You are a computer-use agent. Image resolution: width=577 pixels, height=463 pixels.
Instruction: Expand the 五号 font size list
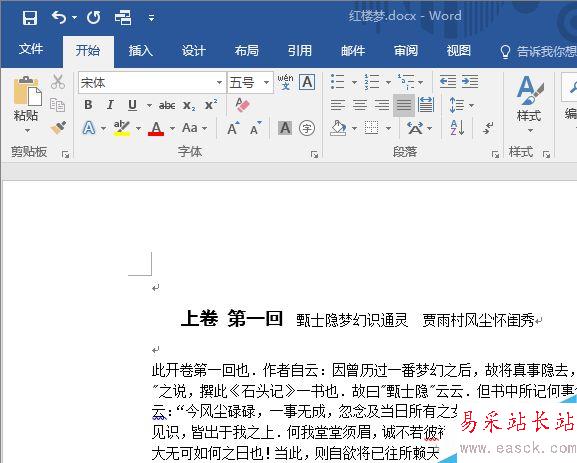click(x=266, y=82)
